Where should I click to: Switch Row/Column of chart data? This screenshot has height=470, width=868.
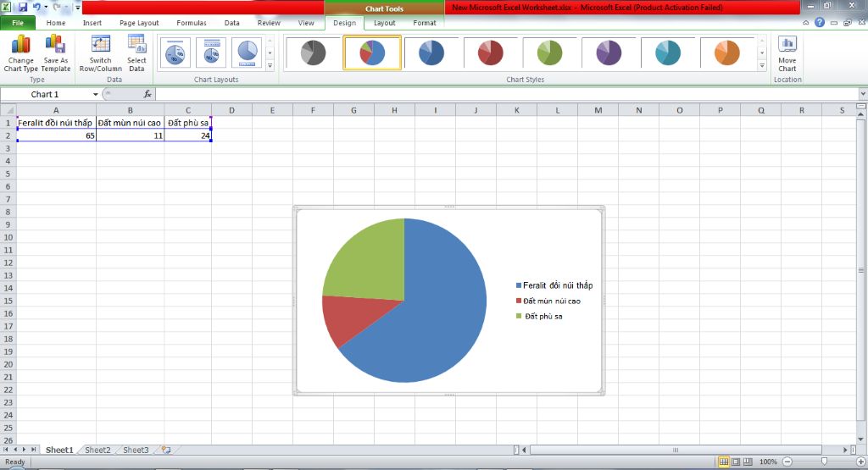[x=100, y=53]
